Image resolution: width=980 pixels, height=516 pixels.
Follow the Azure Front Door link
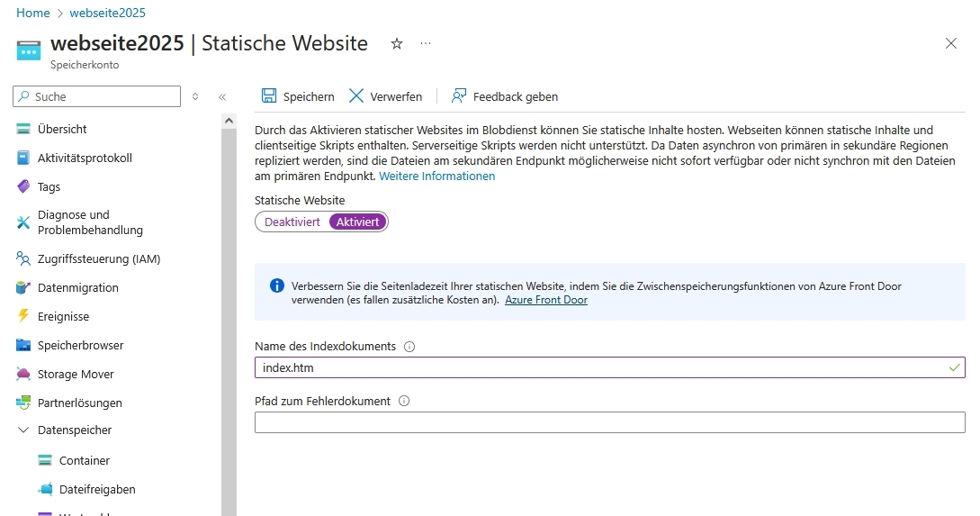click(545, 300)
